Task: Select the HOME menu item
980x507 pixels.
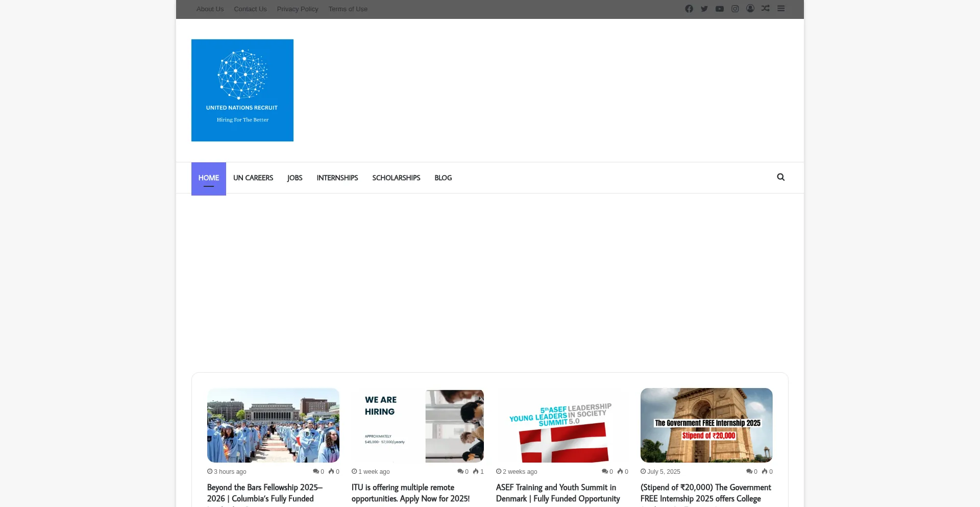Action: coord(209,179)
